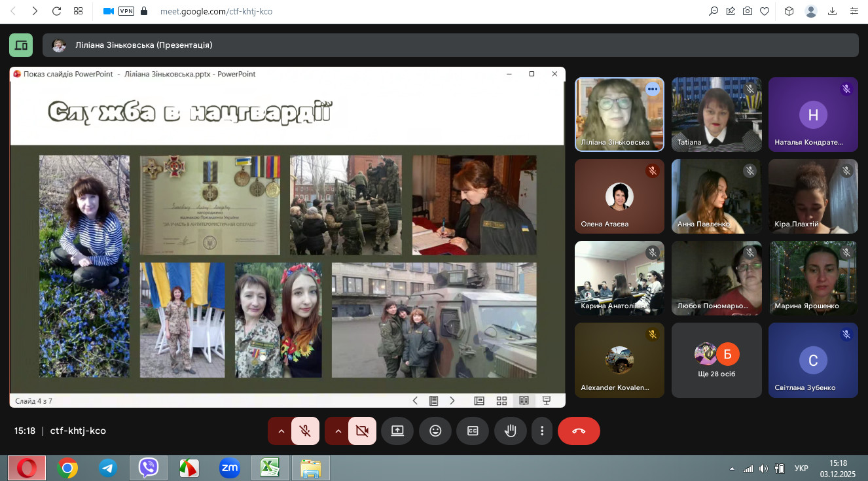The height and width of the screenshot is (481, 868).
Task: Toggle the camera on/off button
Action: [362, 431]
